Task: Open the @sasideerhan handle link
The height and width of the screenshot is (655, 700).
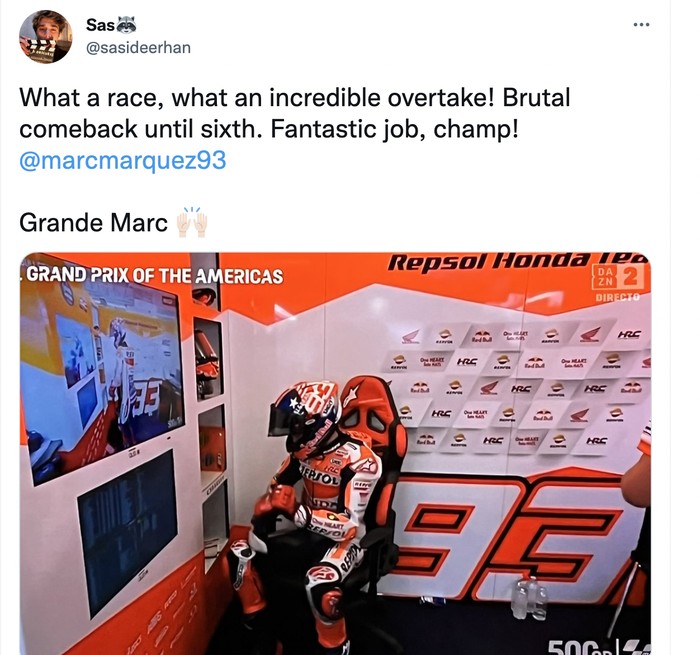Action: click(x=138, y=47)
